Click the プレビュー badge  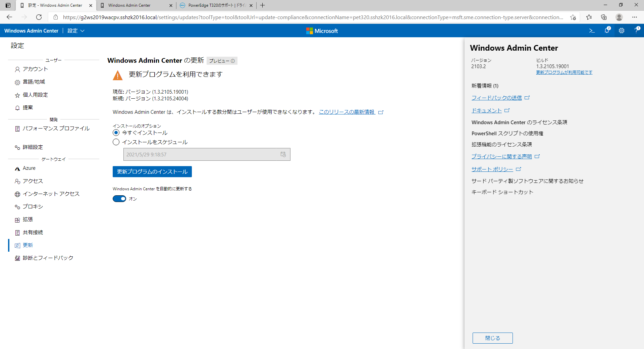[222, 61]
